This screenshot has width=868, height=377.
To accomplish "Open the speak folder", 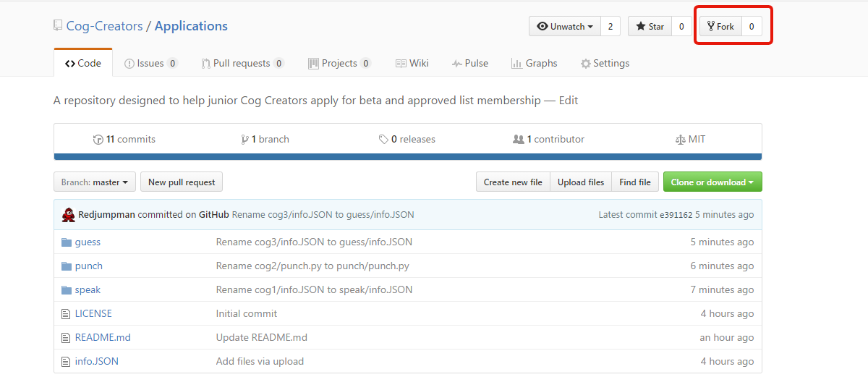I will coord(88,289).
